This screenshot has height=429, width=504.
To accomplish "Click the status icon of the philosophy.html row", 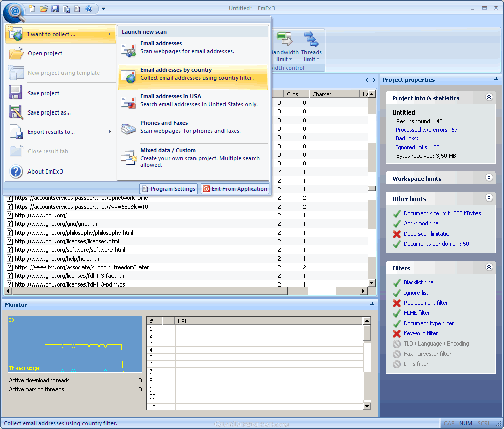I will [10, 233].
